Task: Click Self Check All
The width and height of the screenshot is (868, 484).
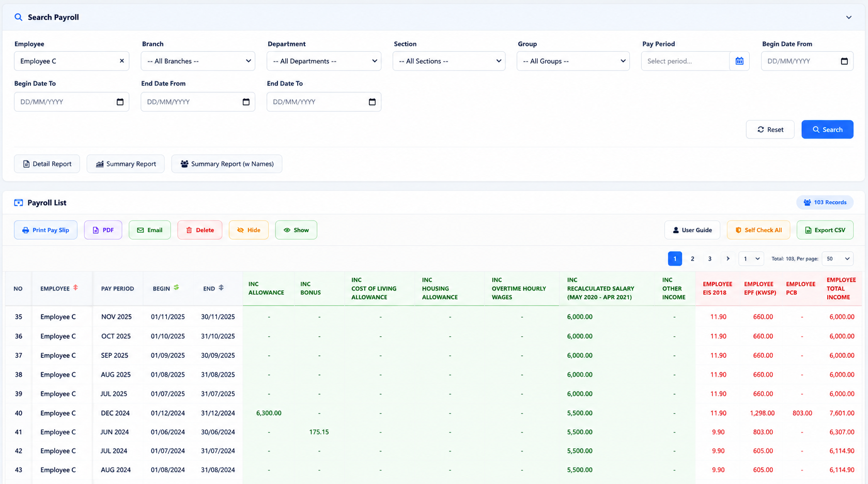Action: [x=758, y=230]
